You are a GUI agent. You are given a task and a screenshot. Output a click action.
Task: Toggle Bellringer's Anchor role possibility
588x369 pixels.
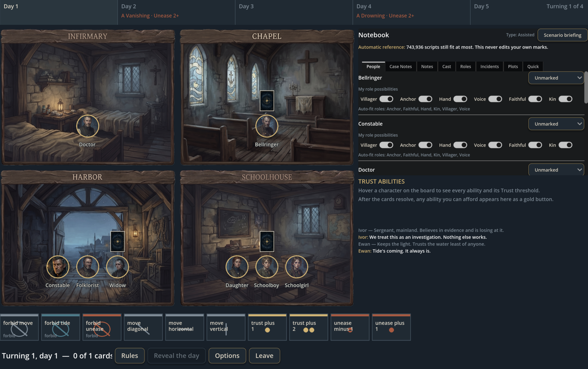[x=425, y=99]
